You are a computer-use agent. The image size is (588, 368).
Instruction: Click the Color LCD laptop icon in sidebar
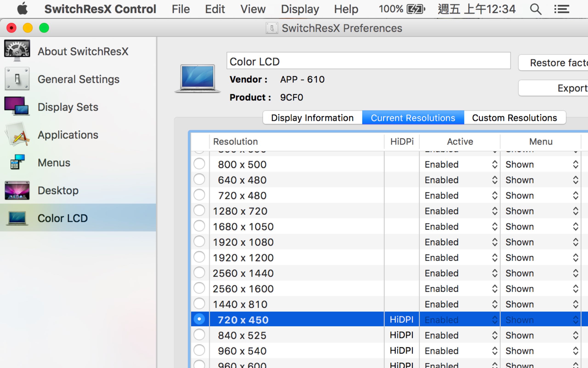click(x=17, y=218)
